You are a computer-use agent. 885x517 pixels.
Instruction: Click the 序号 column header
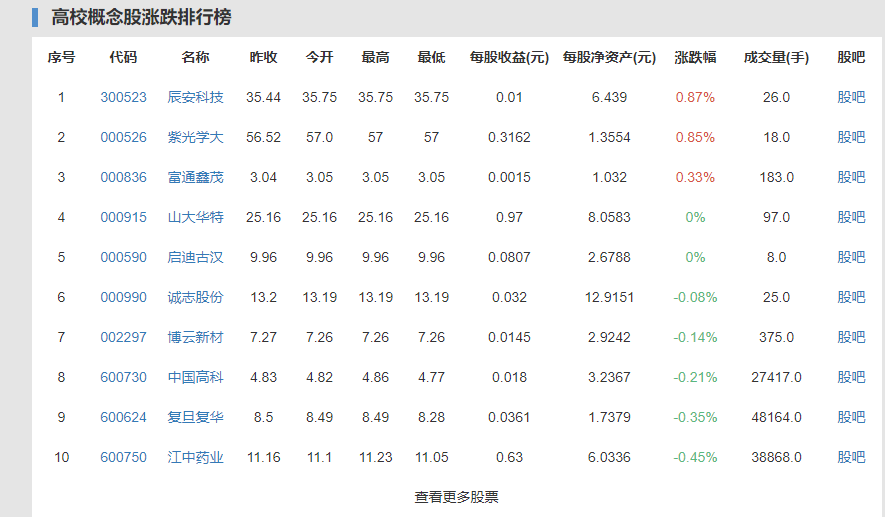coord(62,58)
